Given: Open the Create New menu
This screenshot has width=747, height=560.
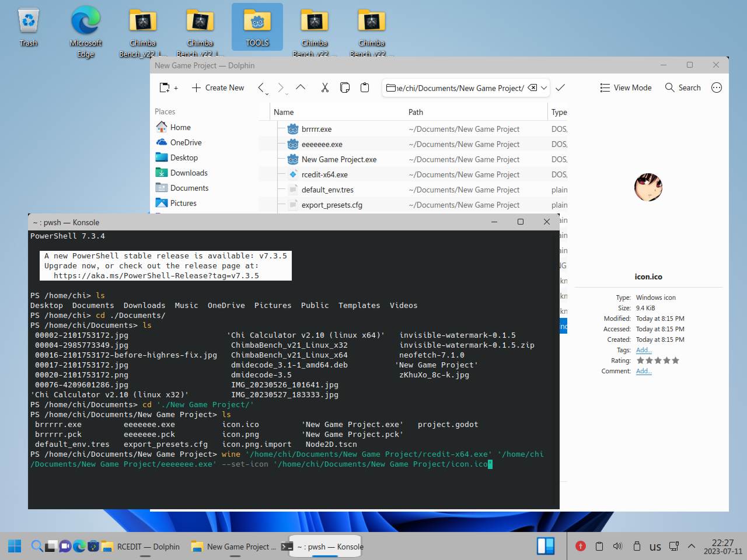Looking at the screenshot, I should click(218, 87).
